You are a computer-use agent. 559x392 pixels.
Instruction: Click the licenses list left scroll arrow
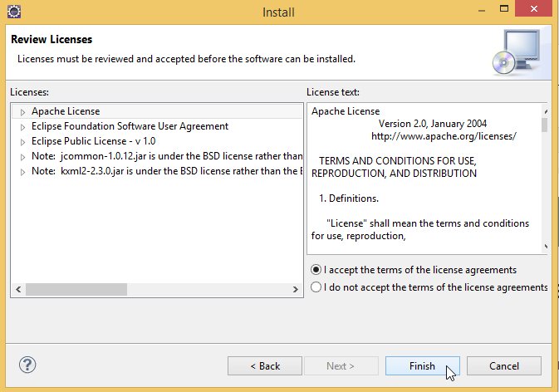pyautogui.click(x=18, y=289)
